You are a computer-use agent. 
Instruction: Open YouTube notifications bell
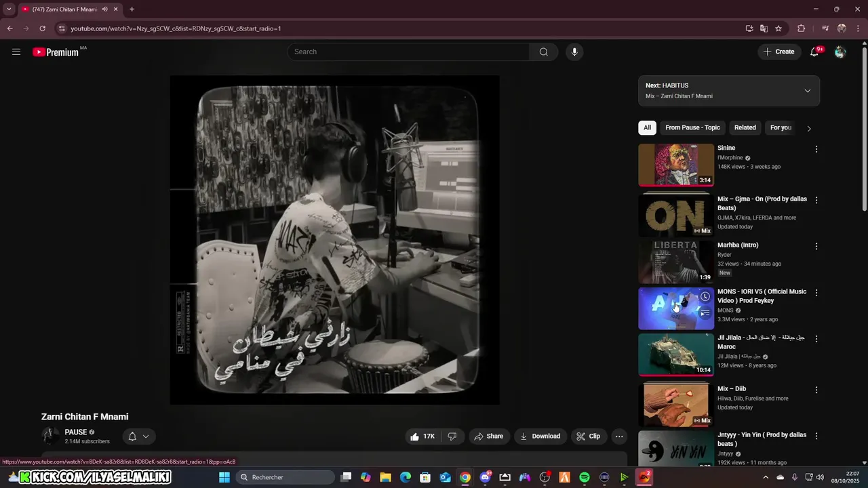(x=815, y=52)
